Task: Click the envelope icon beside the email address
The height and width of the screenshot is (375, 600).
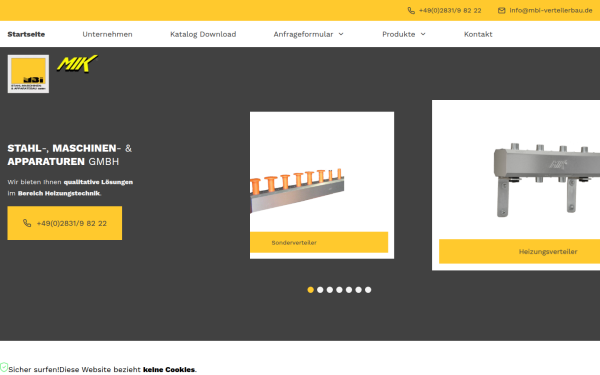Action: 501,11
